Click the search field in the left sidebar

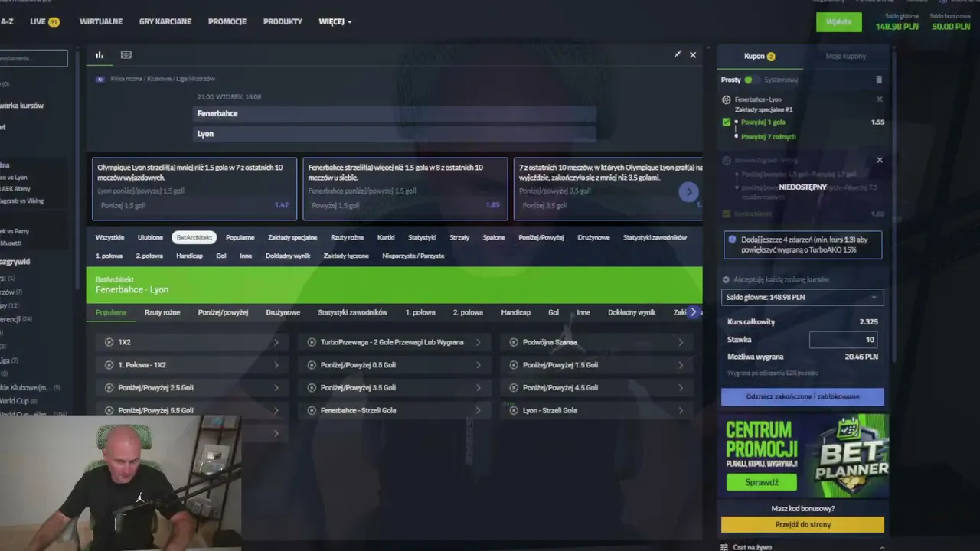coord(34,58)
